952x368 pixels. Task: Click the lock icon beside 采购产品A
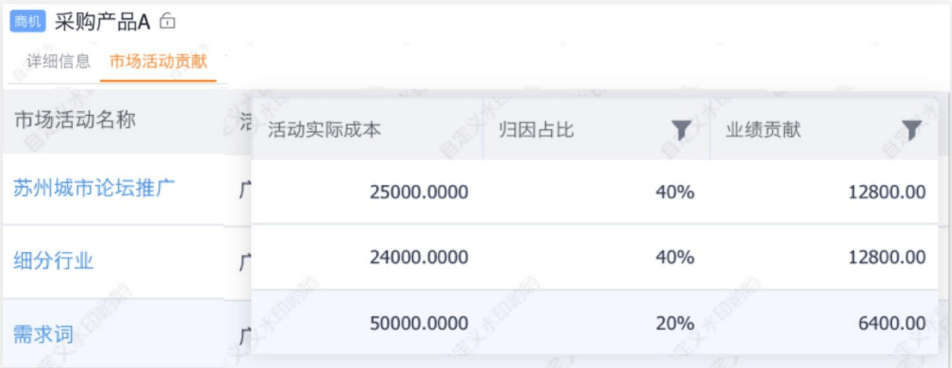tap(168, 22)
